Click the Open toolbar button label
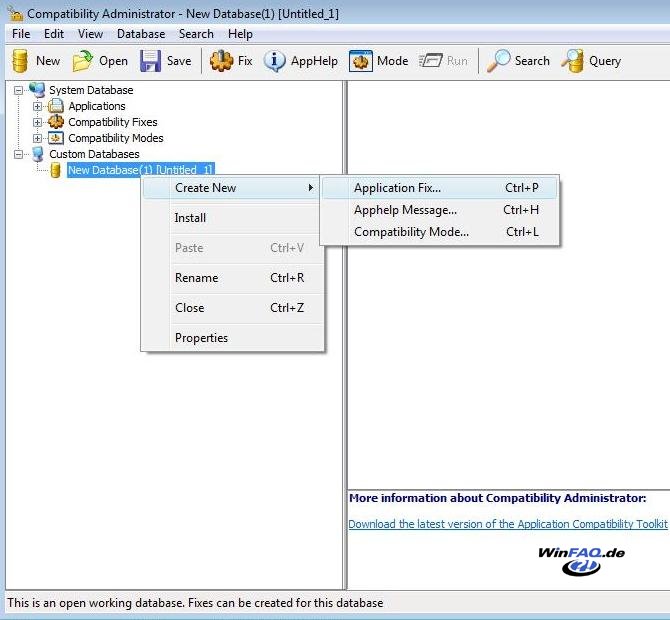The height and width of the screenshot is (620, 670). (113, 61)
